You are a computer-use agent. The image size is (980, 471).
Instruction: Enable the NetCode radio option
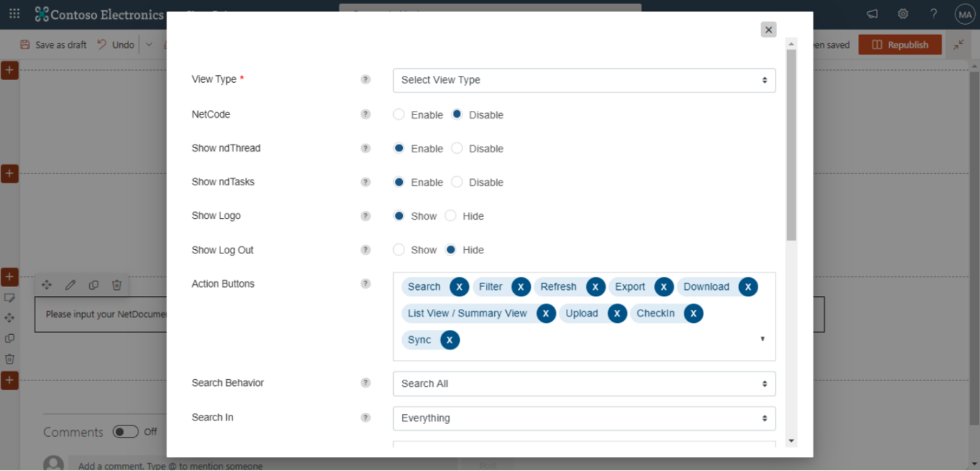point(399,114)
